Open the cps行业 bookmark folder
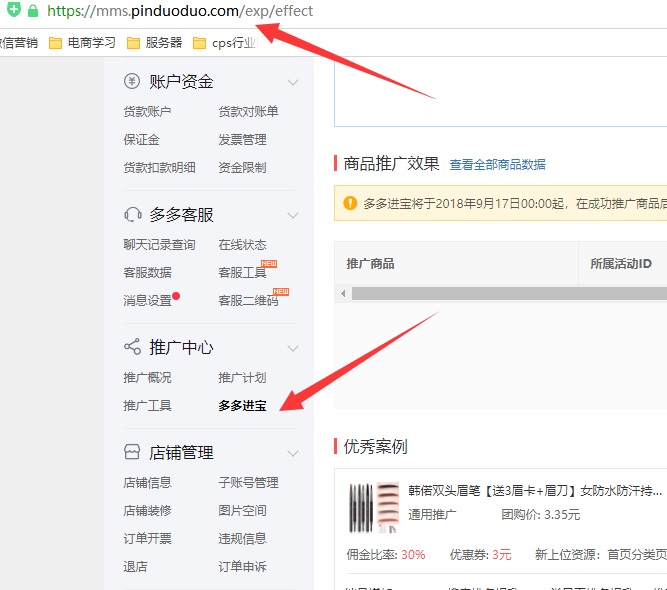 click(x=225, y=43)
